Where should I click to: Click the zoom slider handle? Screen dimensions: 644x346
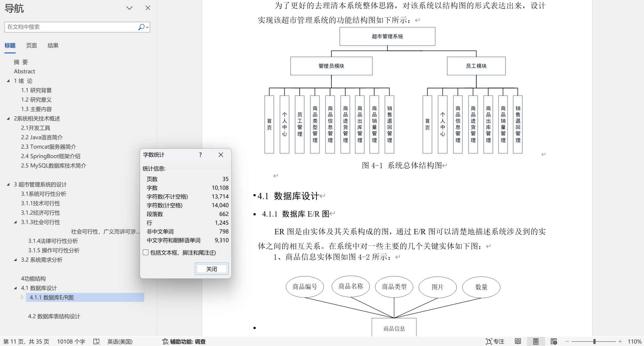pos(594,342)
